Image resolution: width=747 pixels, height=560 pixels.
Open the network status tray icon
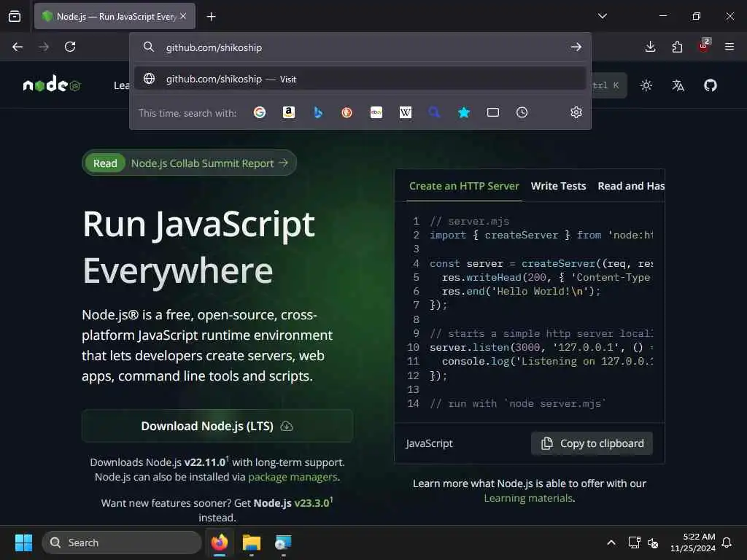click(634, 542)
